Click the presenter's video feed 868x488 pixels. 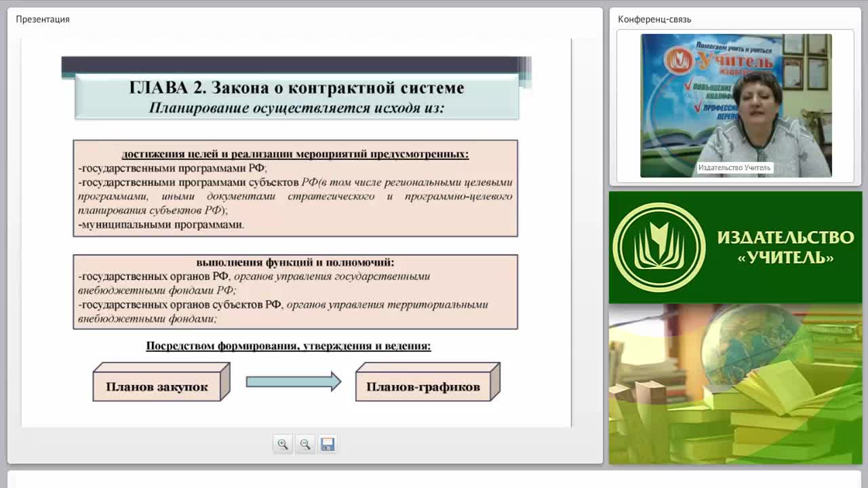[x=736, y=106]
